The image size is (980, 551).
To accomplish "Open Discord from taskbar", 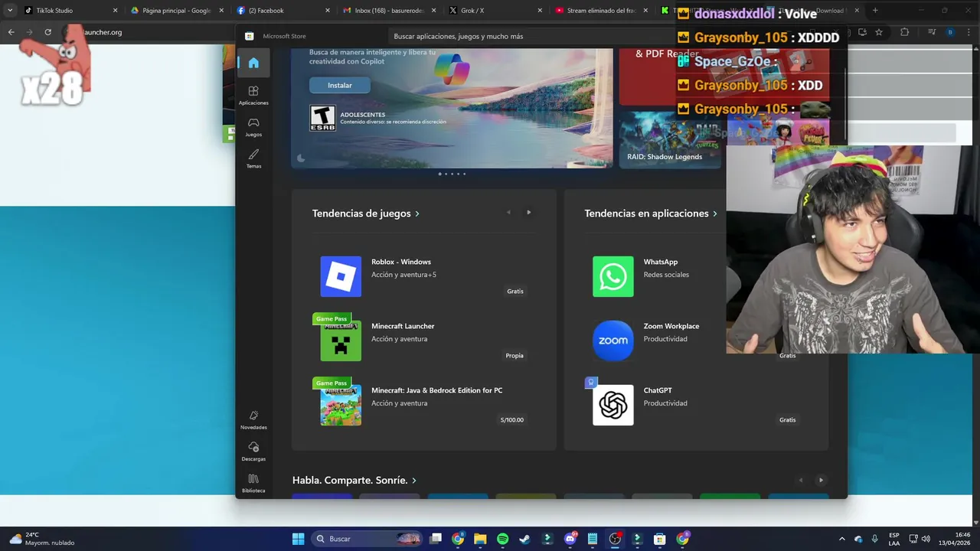I will point(570,539).
